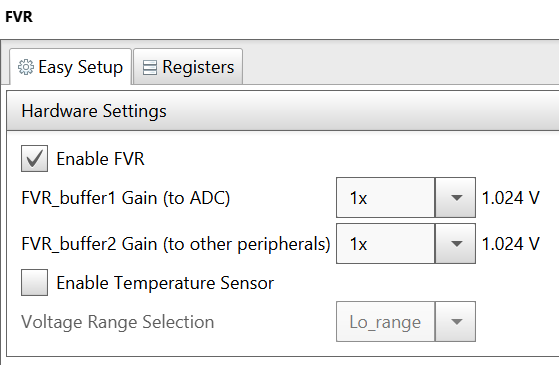Click the FVR_buffer1 Gain (to ADC) label

(125, 198)
